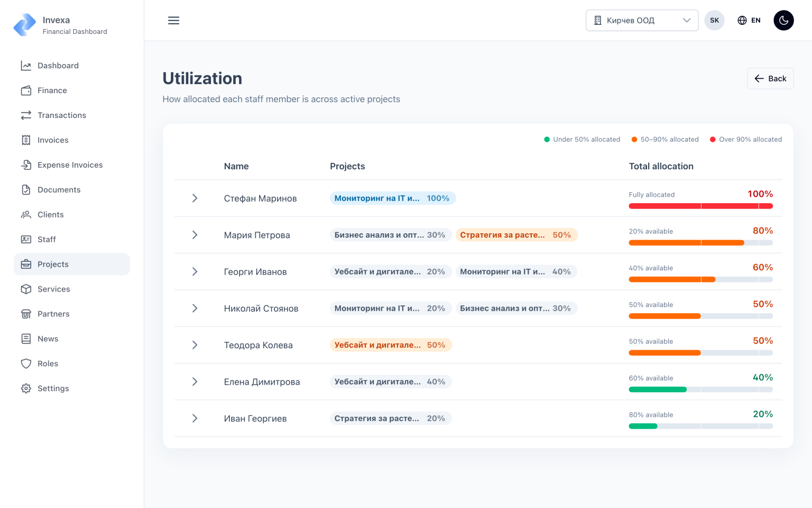Click the Services box icon
The image size is (812, 508).
tap(26, 289)
